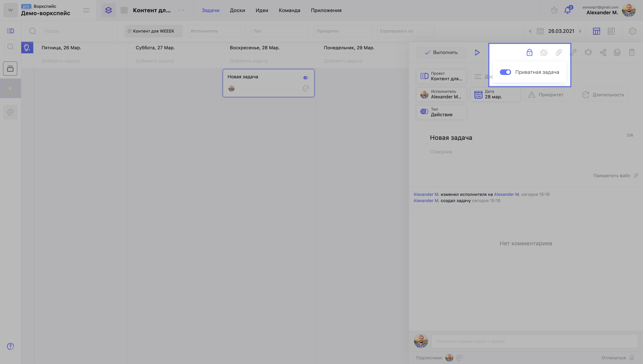This screenshot has height=364, width=643.
Task: Click the ideas lightbulb icon
Action: pyautogui.click(x=27, y=48)
